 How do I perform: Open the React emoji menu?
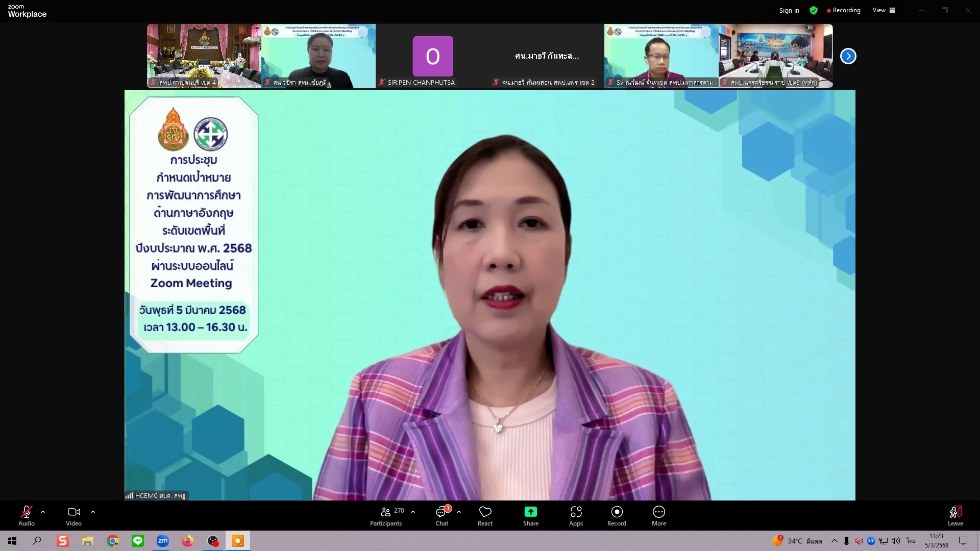click(x=485, y=515)
